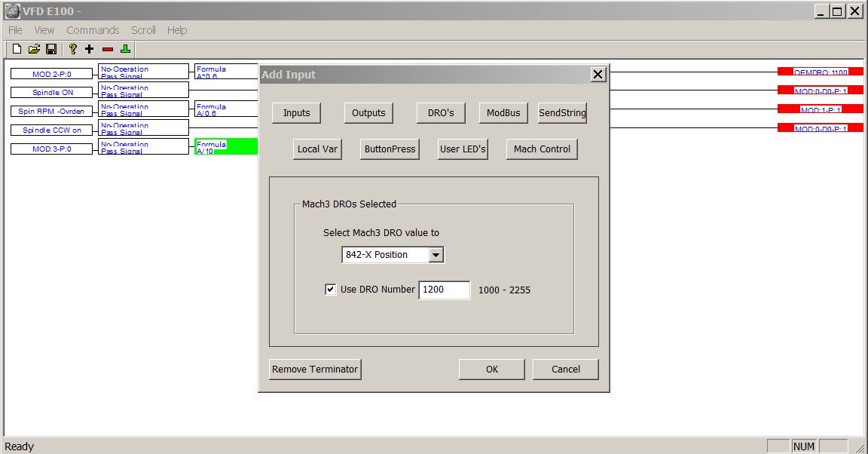This screenshot has width=868, height=454.
Task: Click the Local Var button
Action: [x=317, y=149]
